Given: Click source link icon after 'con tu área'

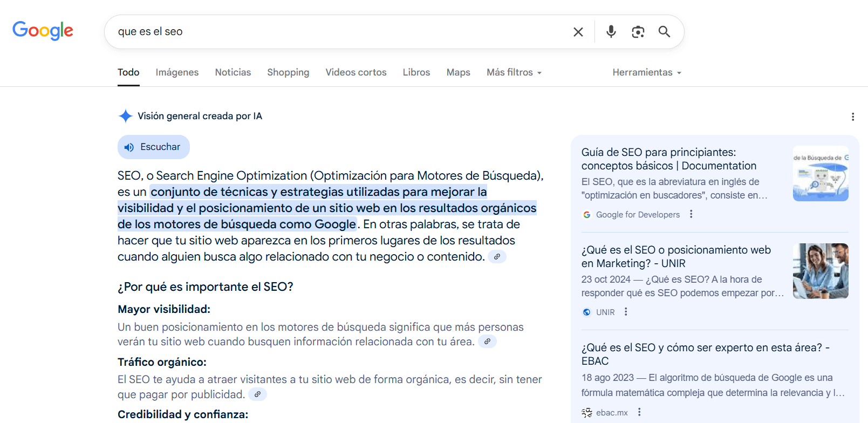Looking at the screenshot, I should pos(487,342).
